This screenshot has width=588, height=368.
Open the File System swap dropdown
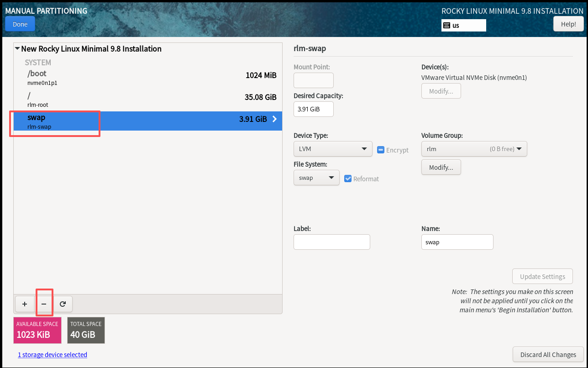(316, 178)
